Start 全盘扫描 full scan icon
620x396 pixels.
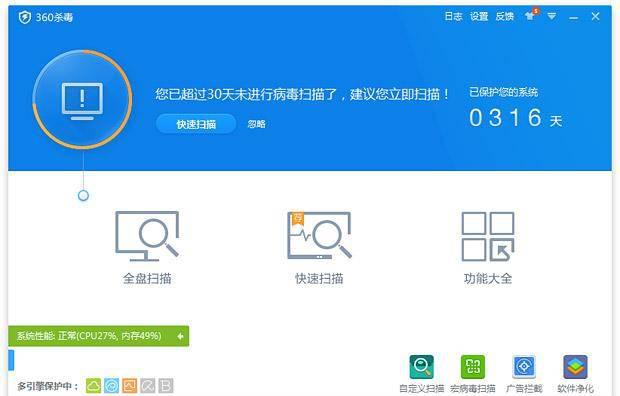[147, 236]
